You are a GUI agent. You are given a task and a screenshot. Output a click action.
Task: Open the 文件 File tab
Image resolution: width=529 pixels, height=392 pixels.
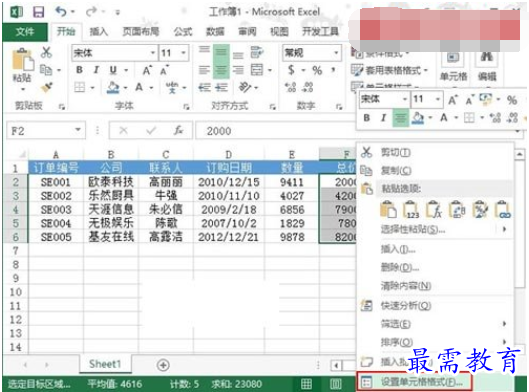point(25,32)
